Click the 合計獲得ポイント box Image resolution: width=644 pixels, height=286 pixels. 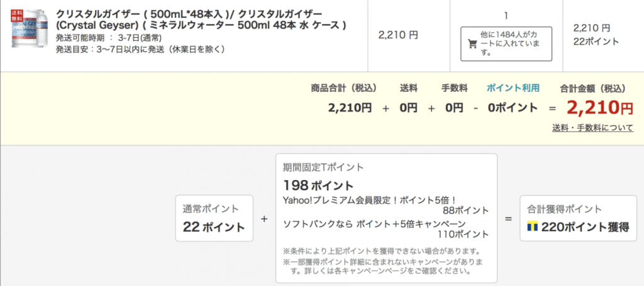coord(579,218)
